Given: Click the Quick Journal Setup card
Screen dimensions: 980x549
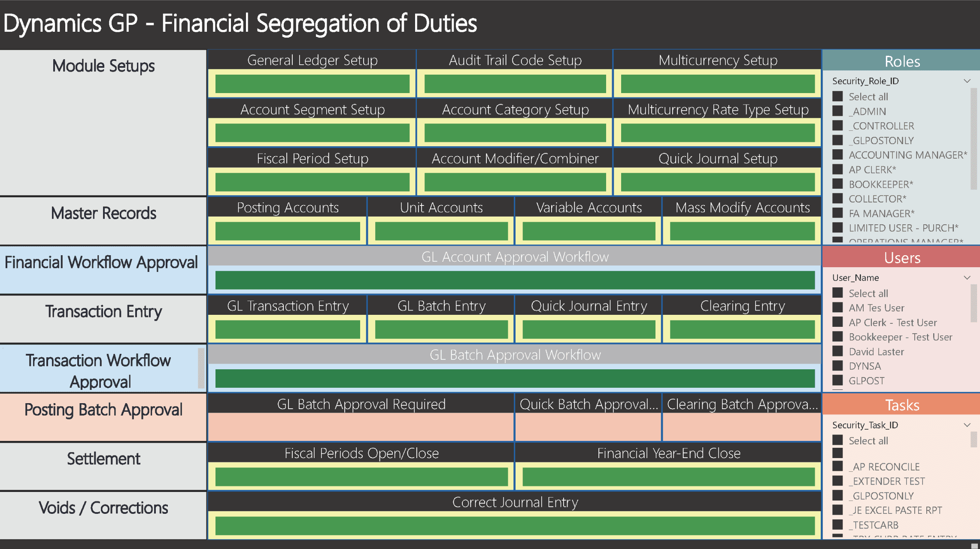Looking at the screenshot, I should pyautogui.click(x=718, y=182).
